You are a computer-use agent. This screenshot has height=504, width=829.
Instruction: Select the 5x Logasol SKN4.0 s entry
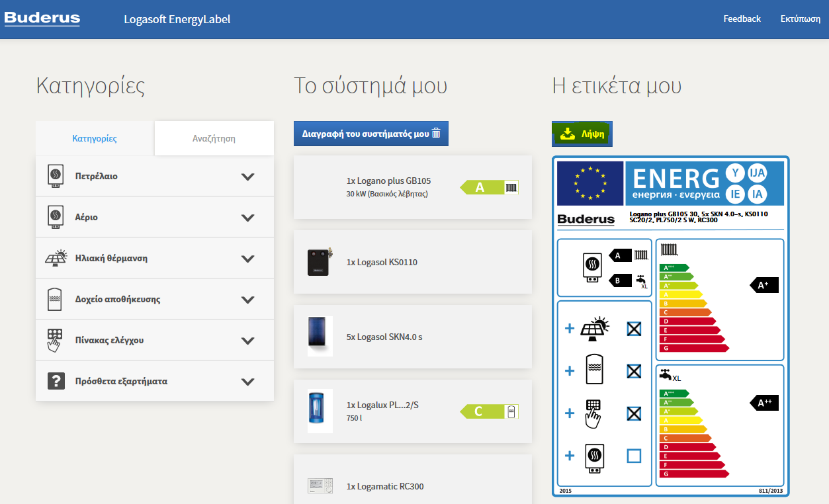(413, 337)
